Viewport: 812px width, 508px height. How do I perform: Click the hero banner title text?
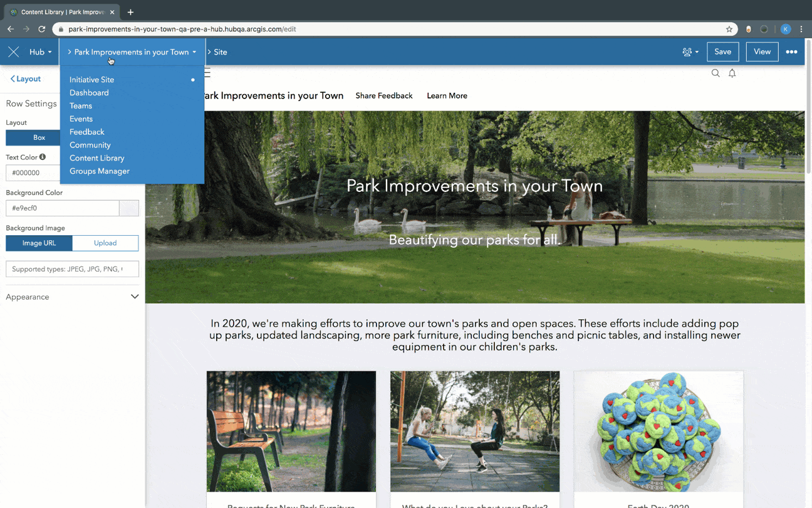point(475,186)
